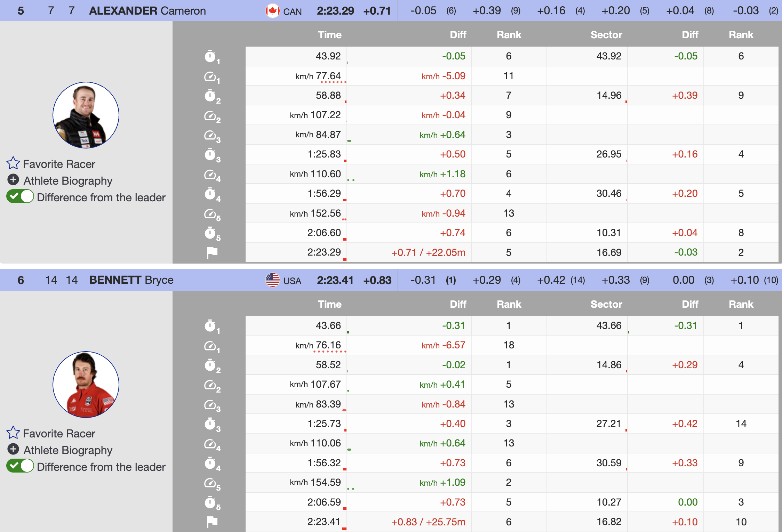Click Alexander's stopwatch 1 interval icon
Screen dimensions: 782x532
point(211,56)
